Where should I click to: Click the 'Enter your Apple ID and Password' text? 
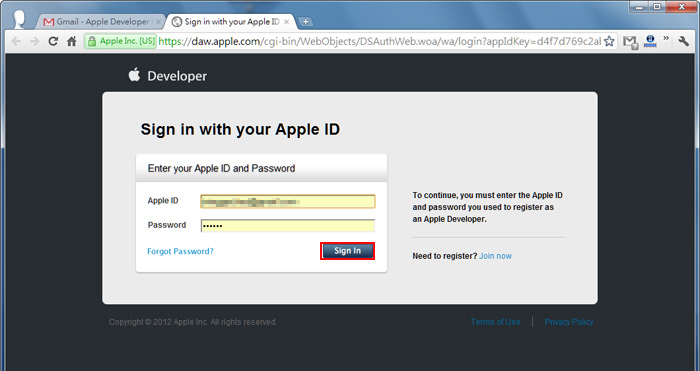coord(221,168)
